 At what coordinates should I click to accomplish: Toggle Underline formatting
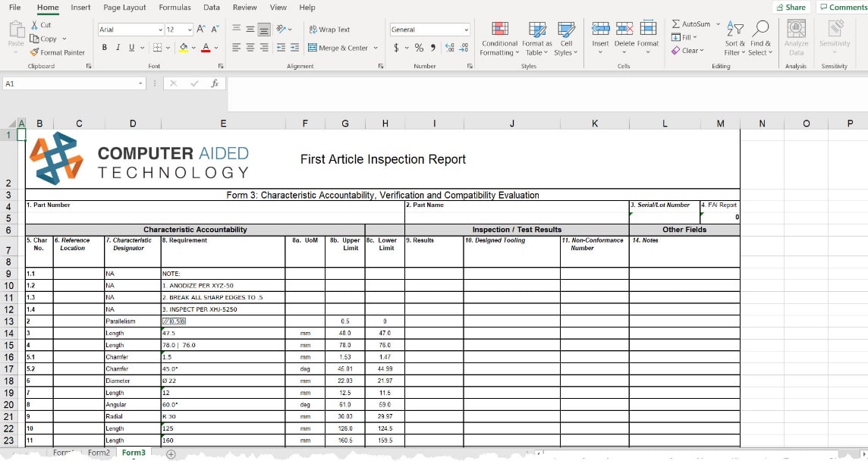(x=131, y=48)
